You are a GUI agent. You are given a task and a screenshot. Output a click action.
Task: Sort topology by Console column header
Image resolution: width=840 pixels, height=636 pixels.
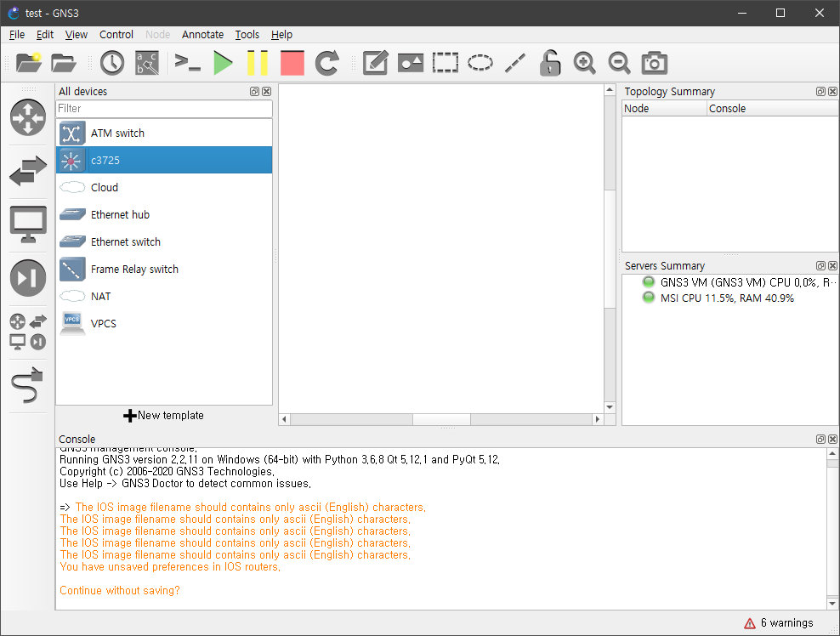[x=773, y=109]
